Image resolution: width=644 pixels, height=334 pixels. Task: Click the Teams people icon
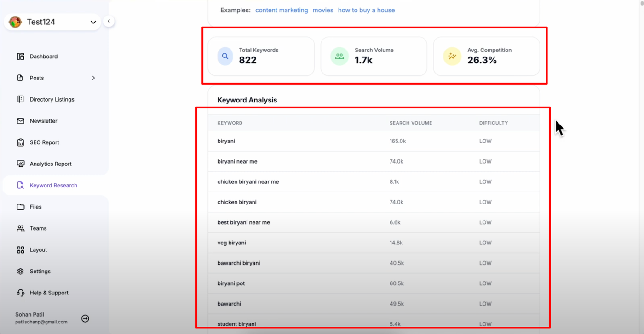(21, 228)
